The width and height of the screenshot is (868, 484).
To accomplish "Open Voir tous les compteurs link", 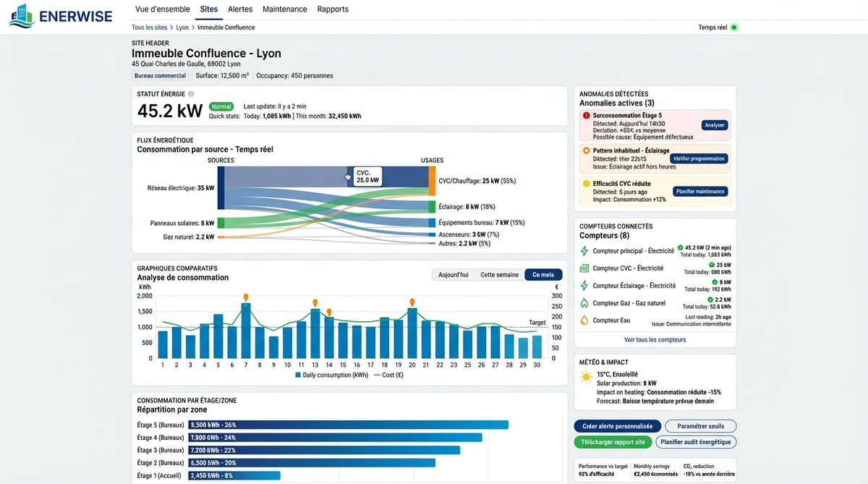I will coord(655,339).
